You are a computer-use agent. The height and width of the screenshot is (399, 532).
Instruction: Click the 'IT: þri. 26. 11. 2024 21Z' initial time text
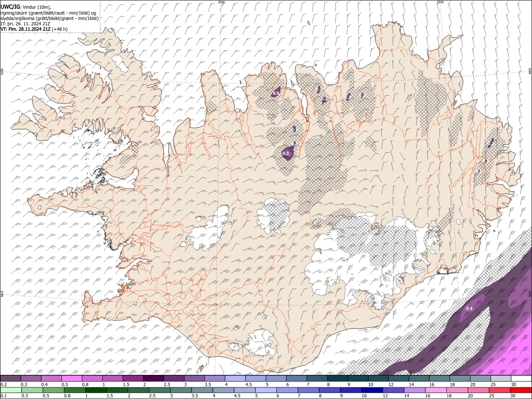click(25, 24)
